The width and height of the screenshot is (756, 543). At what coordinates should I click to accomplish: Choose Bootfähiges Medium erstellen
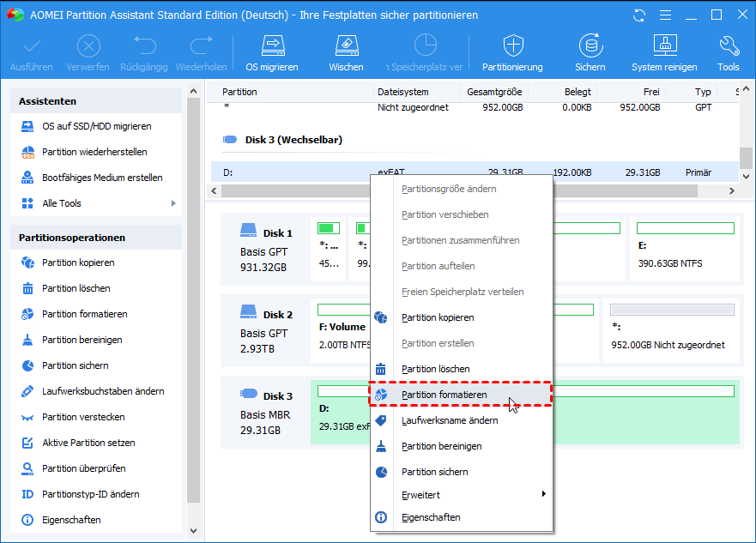(x=96, y=178)
